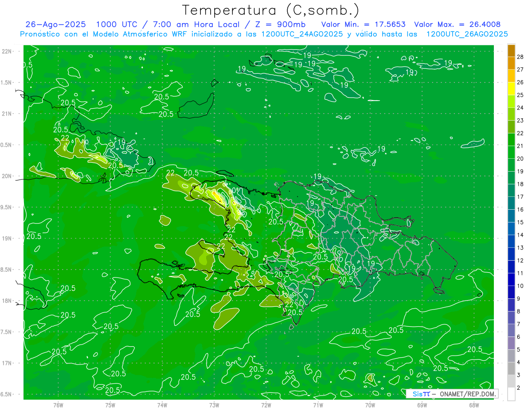Click the "69W" longitude axis label
The width and height of the screenshot is (532, 411).
point(422,405)
